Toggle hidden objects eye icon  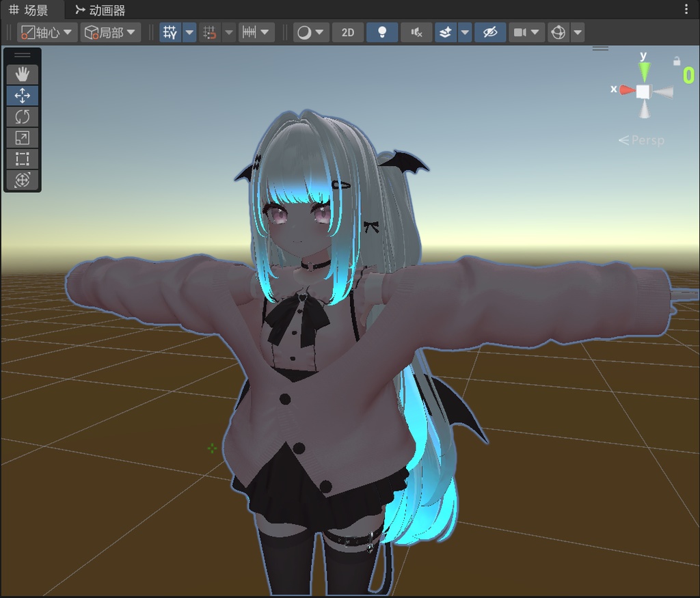pyautogui.click(x=490, y=32)
